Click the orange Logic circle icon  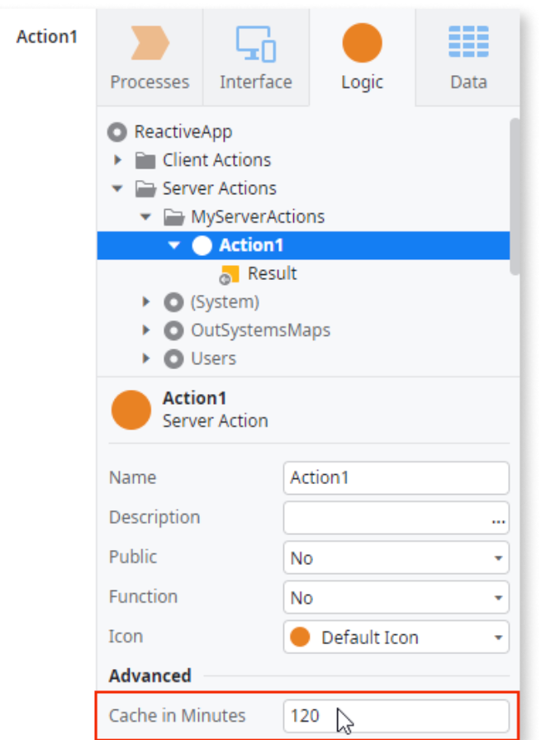tap(362, 43)
